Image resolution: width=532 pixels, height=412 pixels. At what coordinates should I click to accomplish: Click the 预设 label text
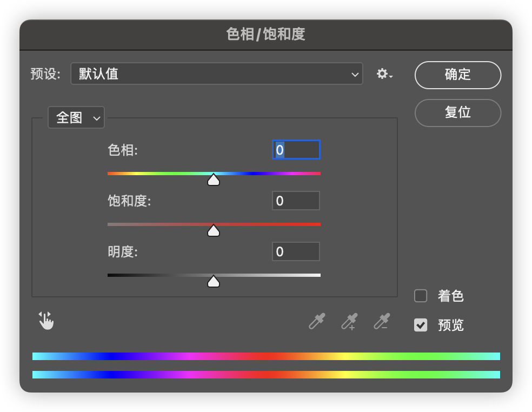45,74
